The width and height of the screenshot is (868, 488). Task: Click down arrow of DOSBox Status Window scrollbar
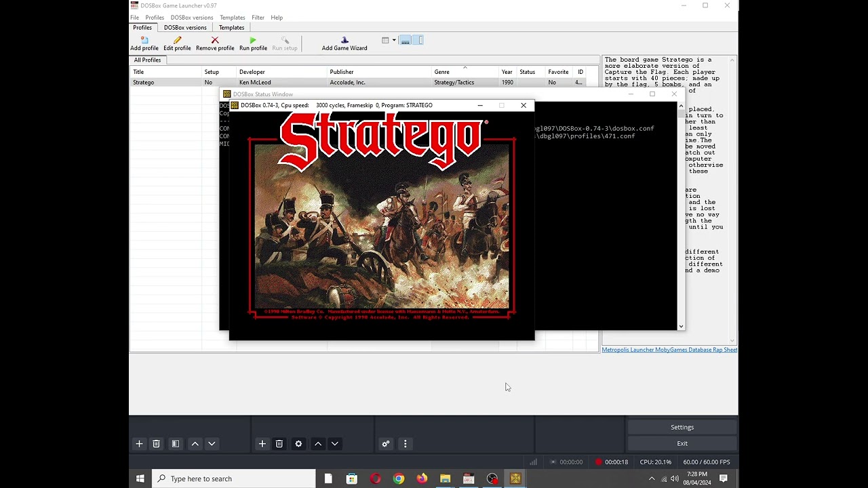(x=681, y=326)
